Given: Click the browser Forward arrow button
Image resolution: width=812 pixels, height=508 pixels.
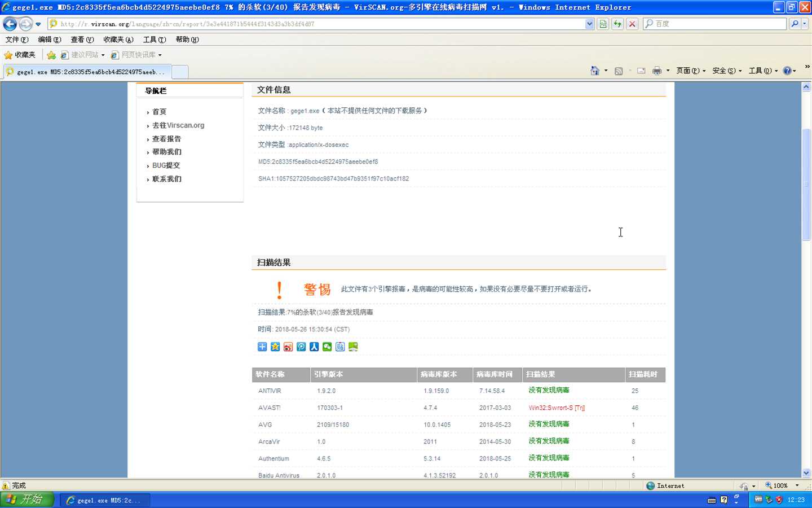Looking at the screenshot, I should [x=25, y=24].
